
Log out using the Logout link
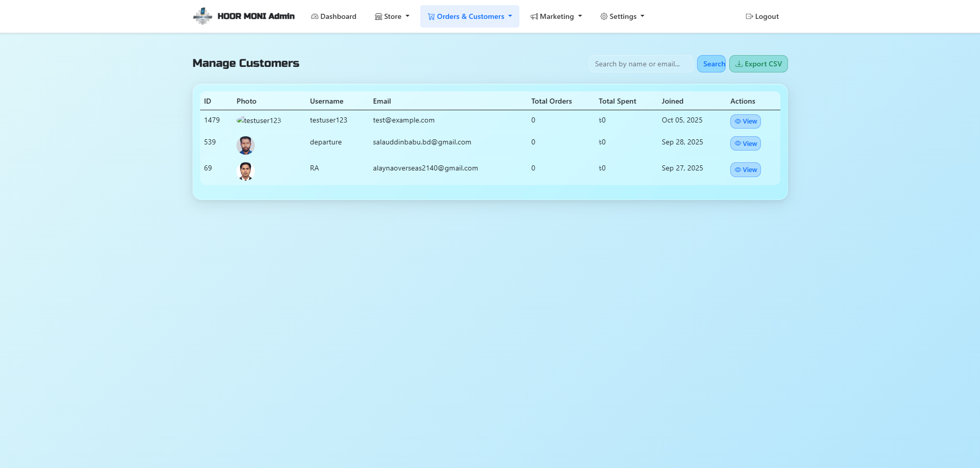(x=762, y=16)
